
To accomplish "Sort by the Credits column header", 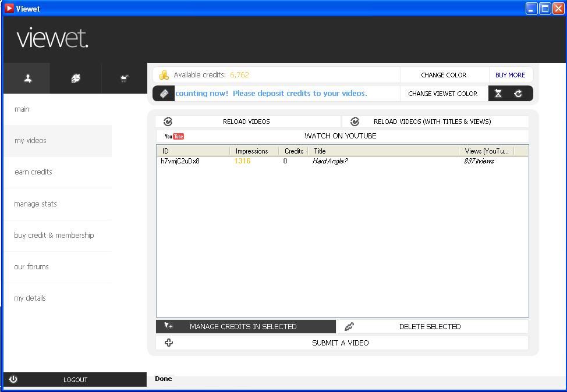I will (293, 151).
